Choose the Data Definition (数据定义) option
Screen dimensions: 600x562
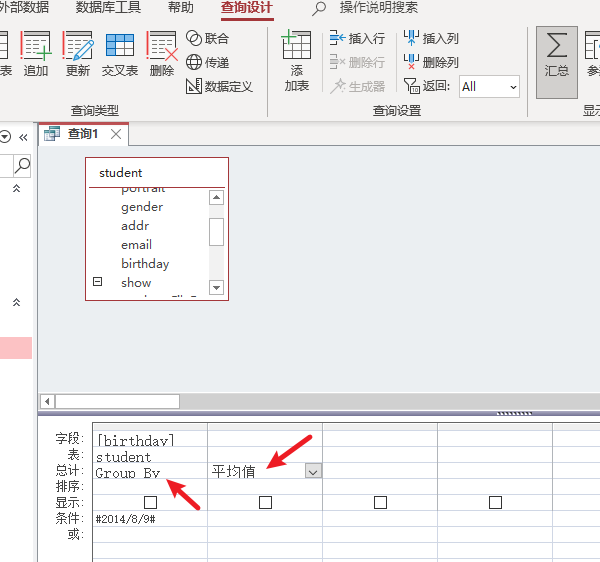pyautogui.click(x=219, y=86)
